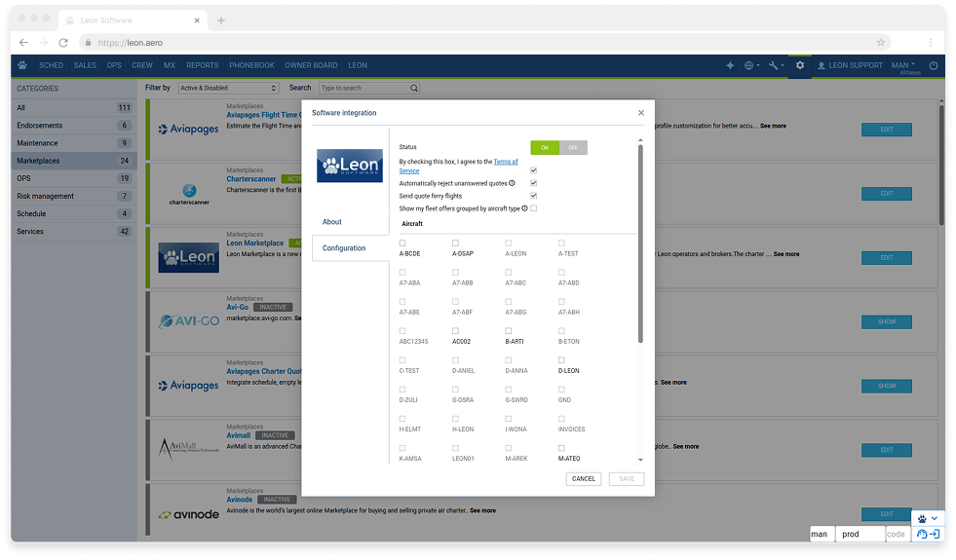Click the support login icon at bottom right

click(928, 534)
